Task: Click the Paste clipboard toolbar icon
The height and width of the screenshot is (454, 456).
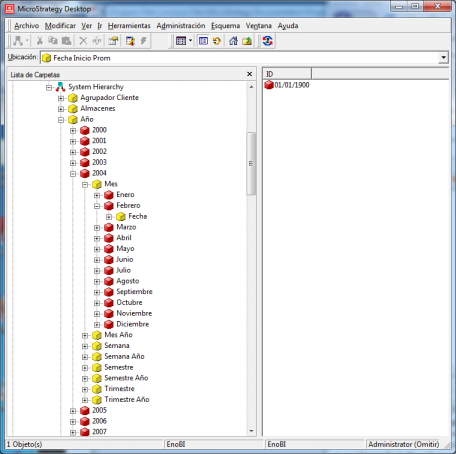Action: click(x=66, y=41)
